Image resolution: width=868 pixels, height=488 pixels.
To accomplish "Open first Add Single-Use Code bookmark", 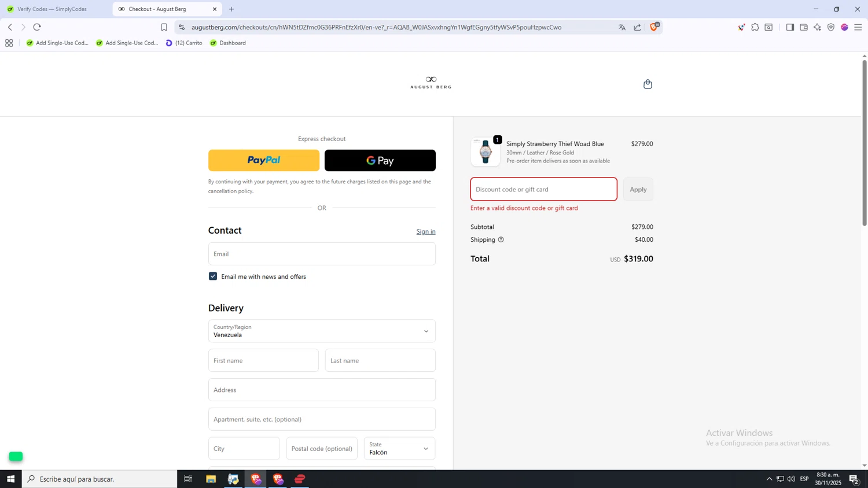I will coord(57,43).
